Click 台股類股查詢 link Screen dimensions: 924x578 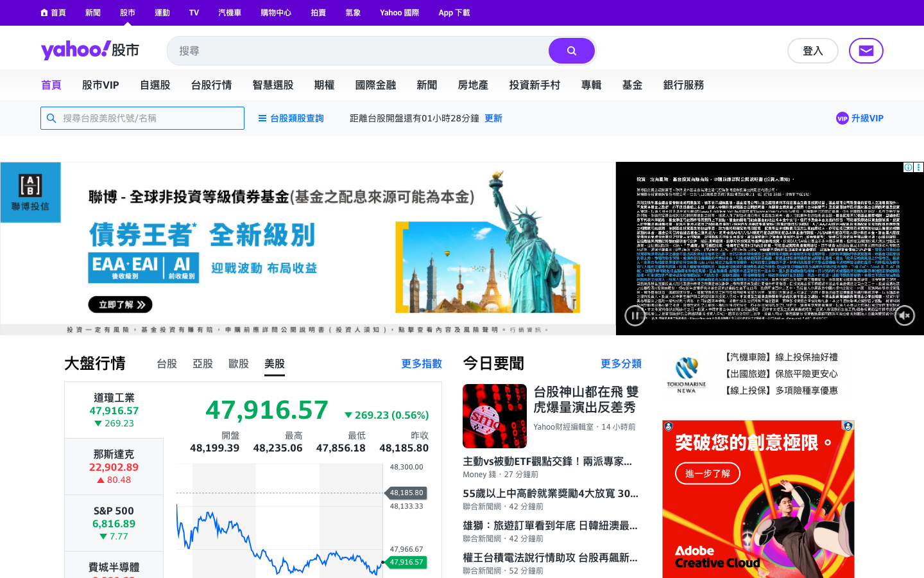(297, 118)
